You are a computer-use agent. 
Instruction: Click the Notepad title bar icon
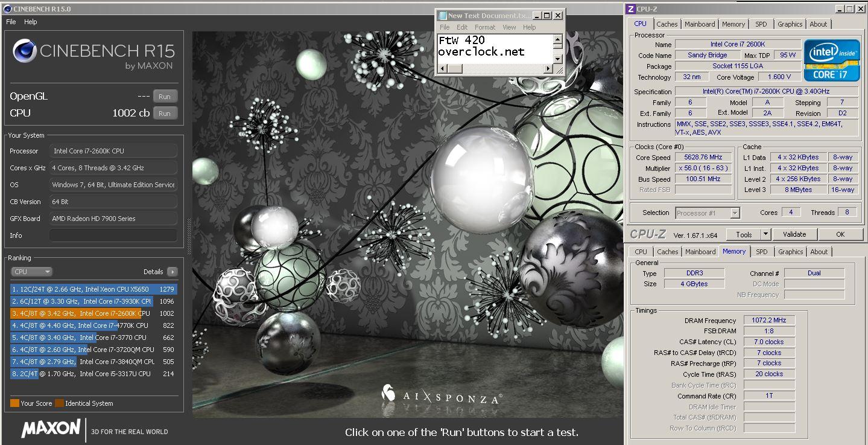pyautogui.click(x=442, y=16)
